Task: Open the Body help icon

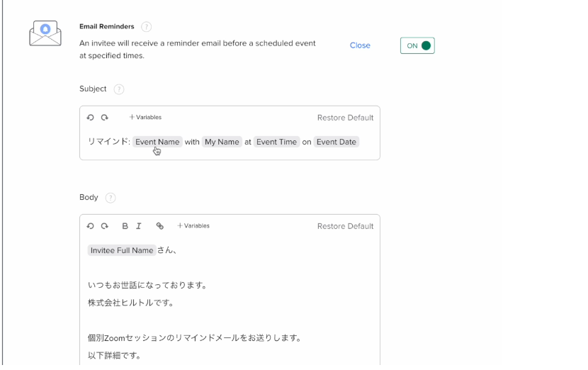Action: (111, 198)
